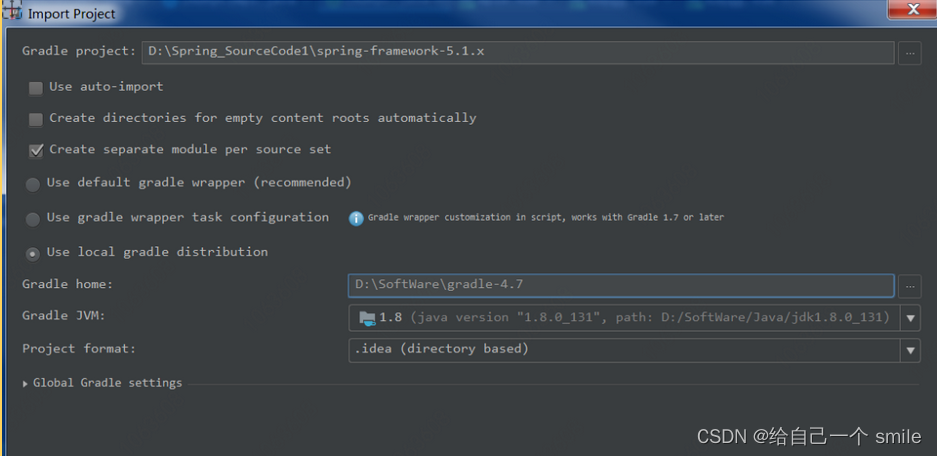Enable the Use auto-import checkbox
Image resolution: width=937 pixels, height=456 pixels.
point(36,88)
